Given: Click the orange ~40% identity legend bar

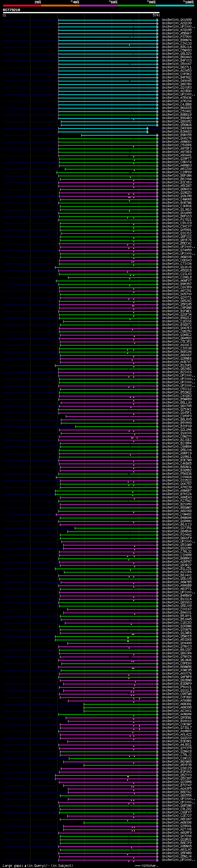Looking at the screenshot, I should point(60,6).
